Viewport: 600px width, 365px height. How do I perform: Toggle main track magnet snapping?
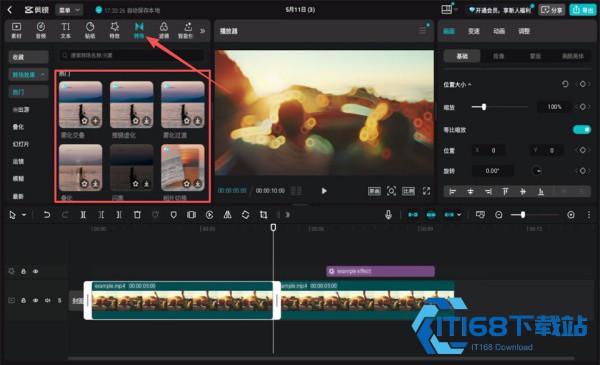pos(412,215)
